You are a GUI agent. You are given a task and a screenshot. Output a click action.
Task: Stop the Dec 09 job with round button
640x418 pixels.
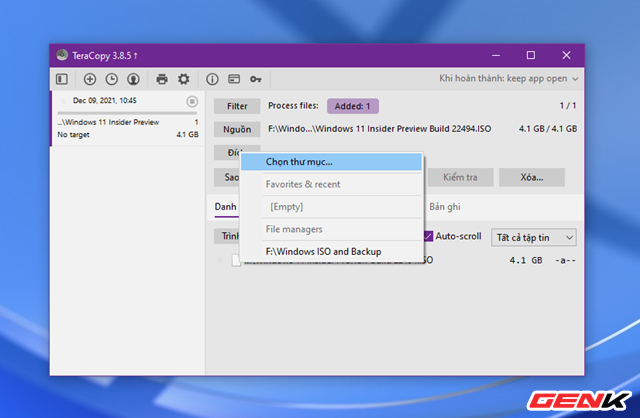pos(192,101)
